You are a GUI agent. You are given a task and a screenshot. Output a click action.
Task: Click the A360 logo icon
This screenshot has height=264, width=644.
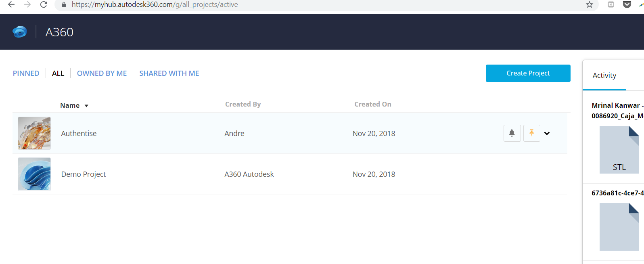tap(19, 32)
